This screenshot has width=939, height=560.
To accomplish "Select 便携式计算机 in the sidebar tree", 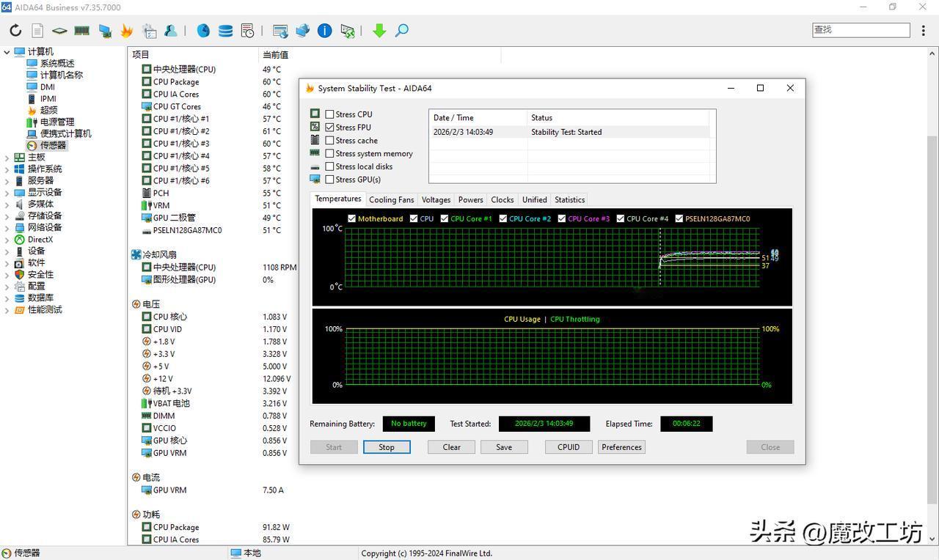I will (66, 133).
